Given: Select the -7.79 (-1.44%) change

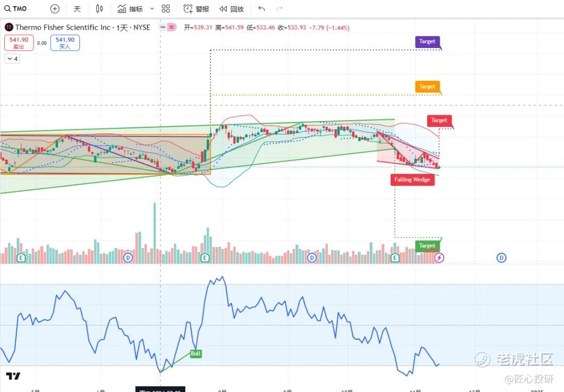Looking at the screenshot, I should (x=329, y=28).
